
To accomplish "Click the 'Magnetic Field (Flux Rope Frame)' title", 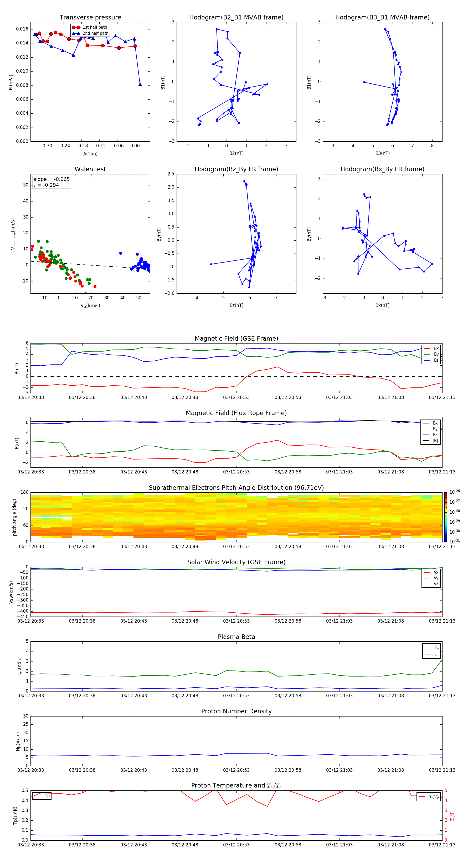I will coord(236,413).
